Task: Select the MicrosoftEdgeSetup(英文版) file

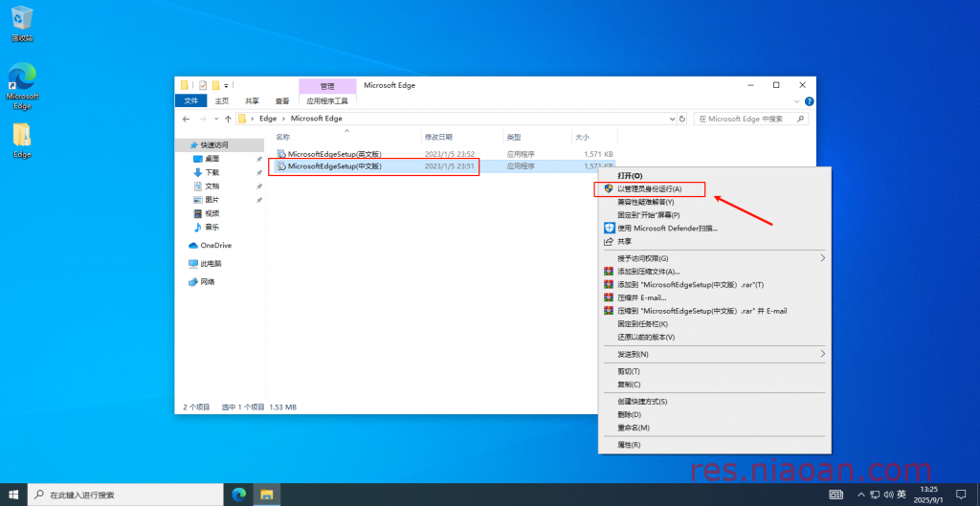Action: [x=334, y=154]
